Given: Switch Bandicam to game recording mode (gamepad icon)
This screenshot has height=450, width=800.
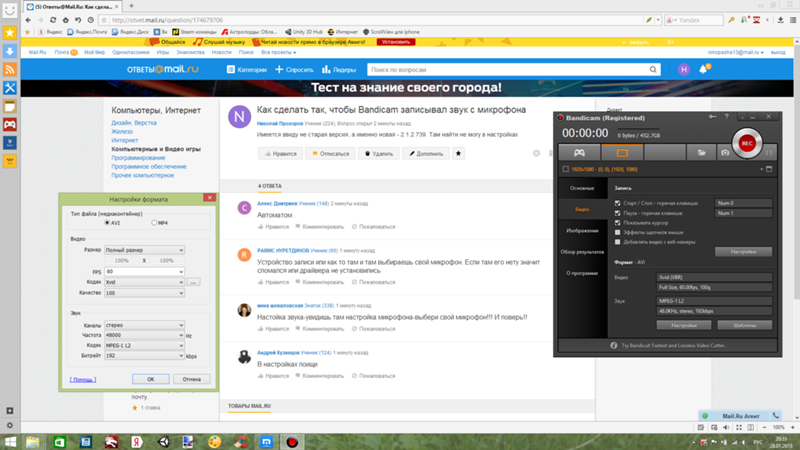Looking at the screenshot, I should tap(579, 153).
